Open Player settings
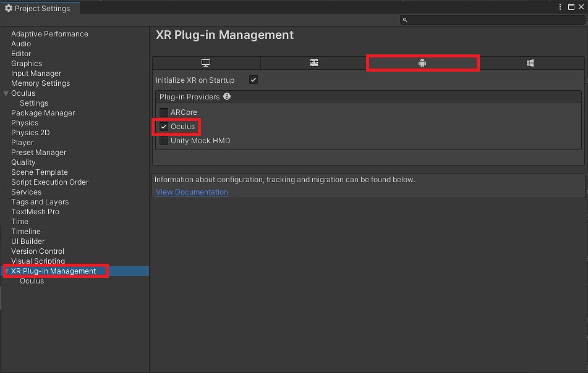This screenshot has width=588, height=373. (22, 143)
